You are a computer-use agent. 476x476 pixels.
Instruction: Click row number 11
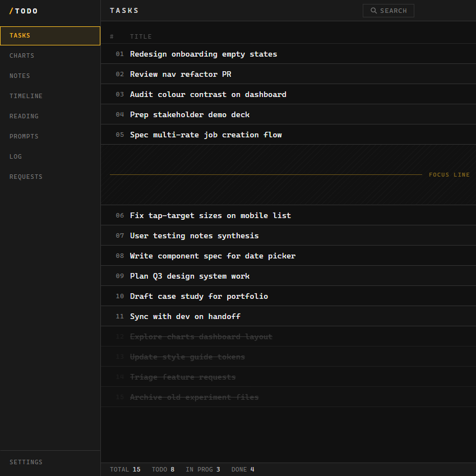pyautogui.click(x=119, y=317)
